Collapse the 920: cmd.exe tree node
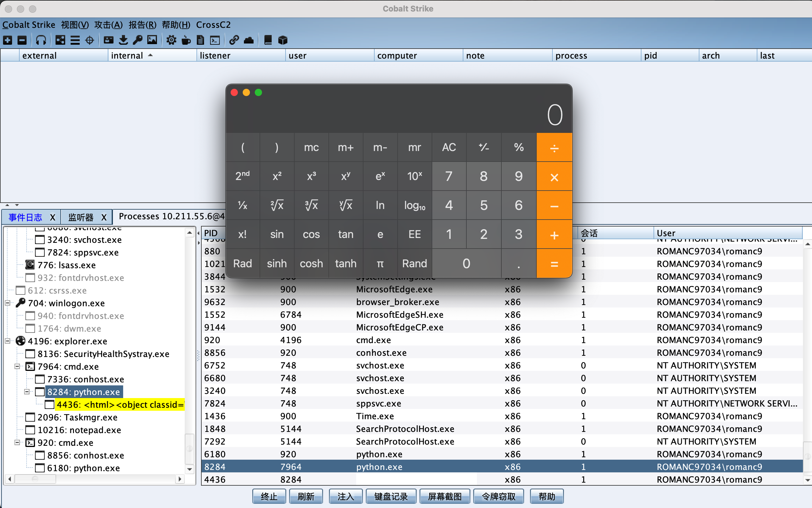The image size is (812, 508). [x=17, y=442]
